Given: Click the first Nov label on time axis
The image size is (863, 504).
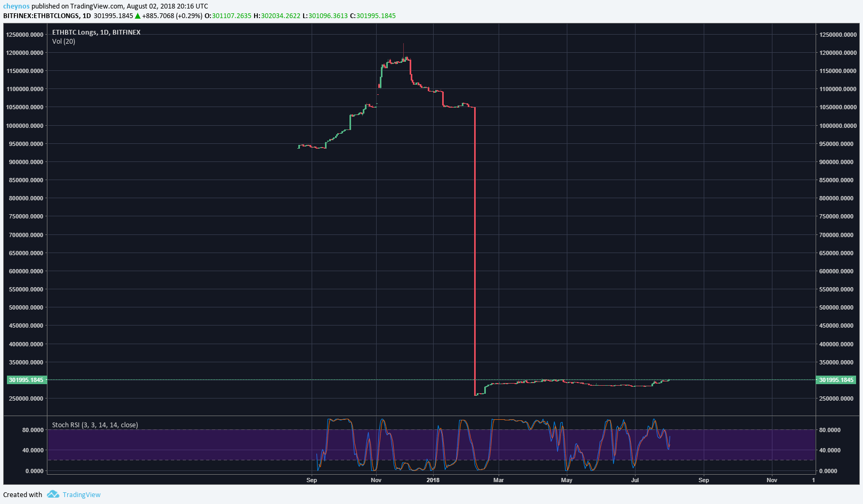Looking at the screenshot, I should [376, 480].
